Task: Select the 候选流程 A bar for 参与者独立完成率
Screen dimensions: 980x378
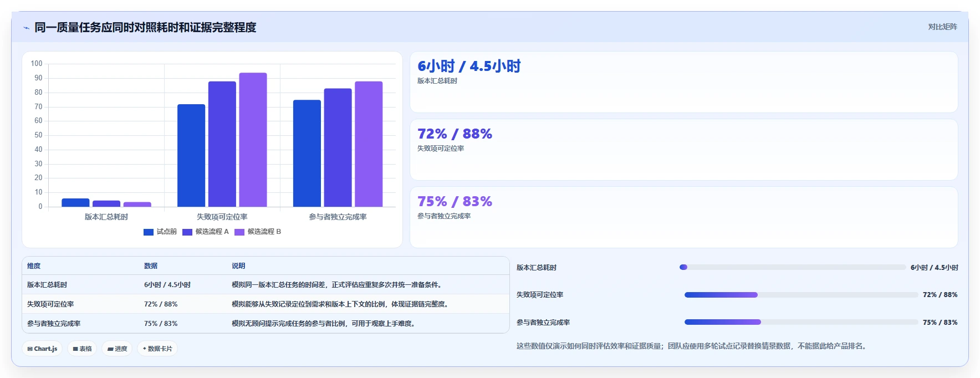Action: pyautogui.click(x=338, y=148)
